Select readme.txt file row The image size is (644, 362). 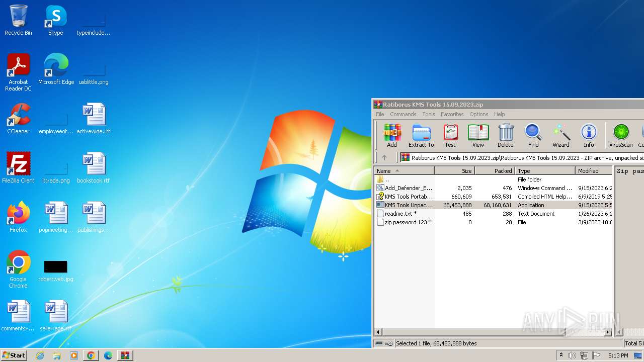(x=493, y=214)
